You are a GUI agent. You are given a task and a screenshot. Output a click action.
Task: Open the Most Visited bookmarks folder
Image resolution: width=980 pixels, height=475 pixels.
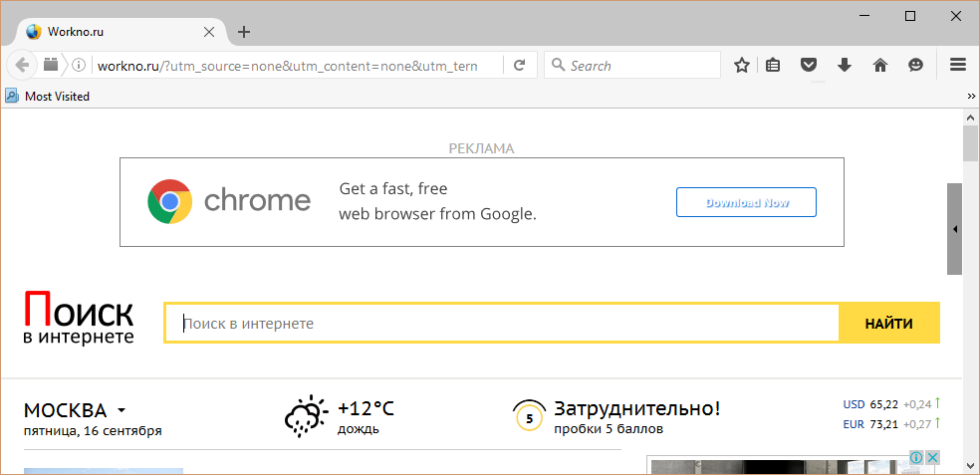tap(48, 97)
